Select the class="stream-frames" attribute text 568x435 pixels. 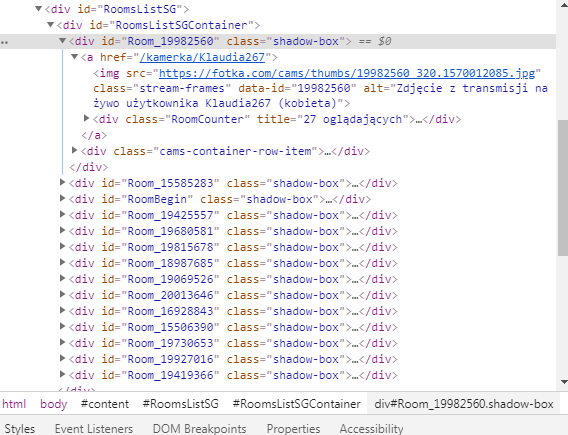[162, 88]
